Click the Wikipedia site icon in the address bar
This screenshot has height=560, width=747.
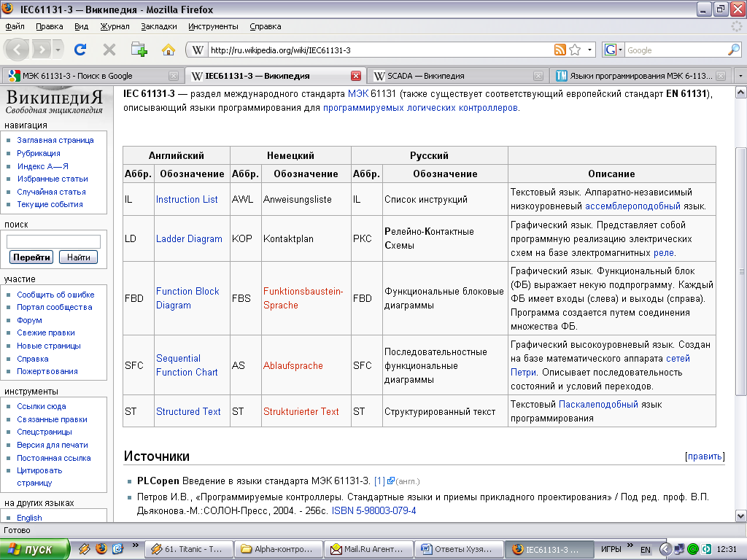197,50
